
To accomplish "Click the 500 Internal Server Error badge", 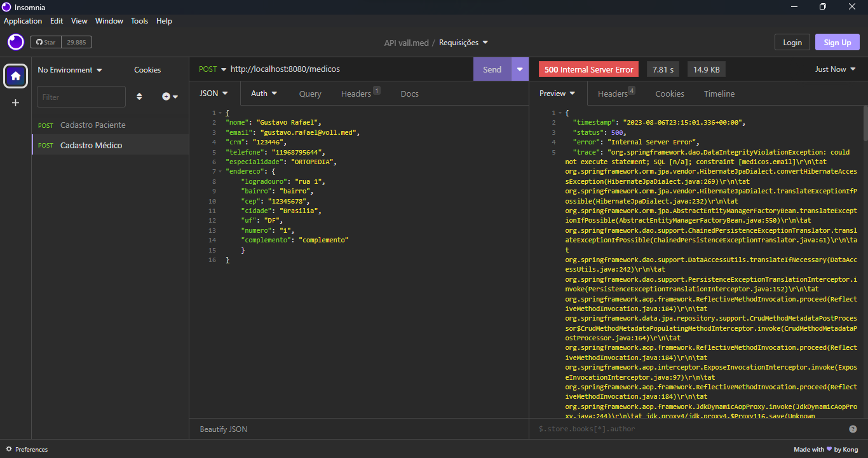I will pos(588,69).
